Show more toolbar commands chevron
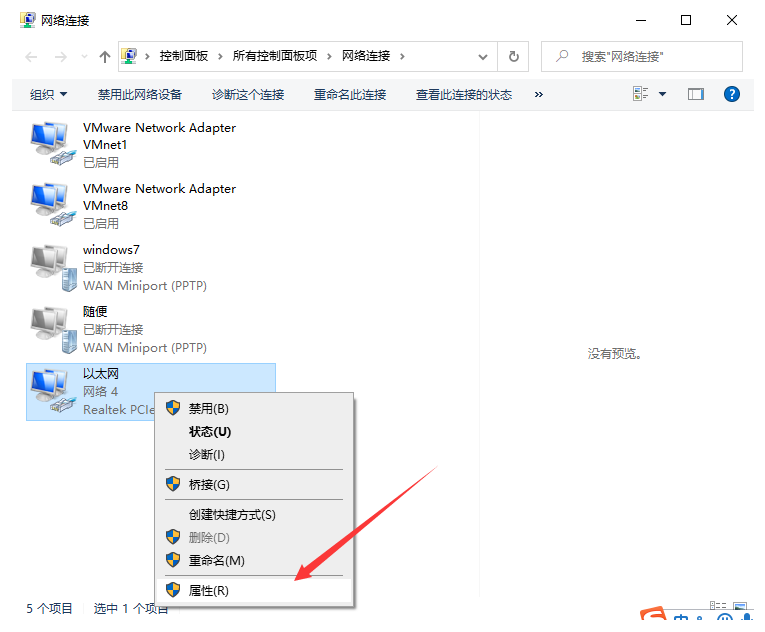This screenshot has width=765, height=632. click(x=539, y=94)
